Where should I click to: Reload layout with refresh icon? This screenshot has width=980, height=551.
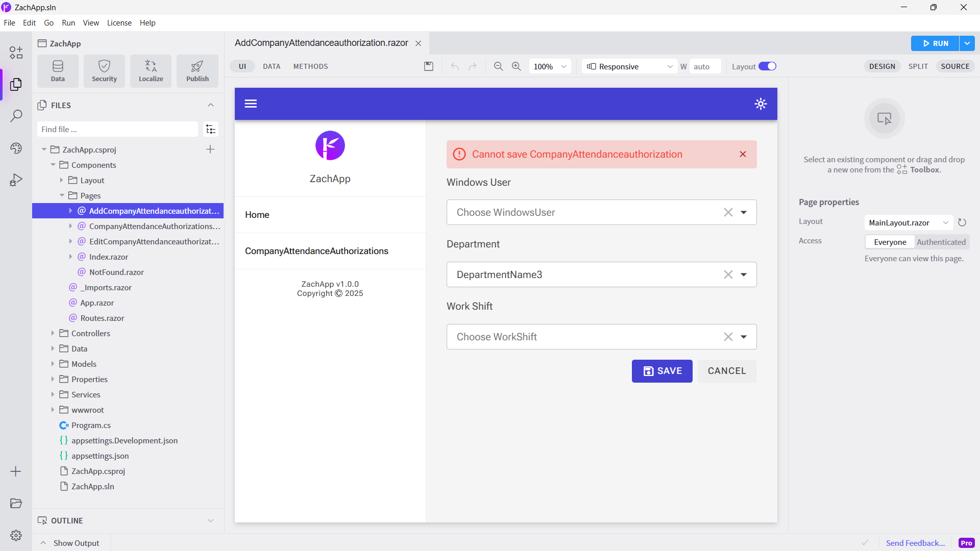[962, 222]
